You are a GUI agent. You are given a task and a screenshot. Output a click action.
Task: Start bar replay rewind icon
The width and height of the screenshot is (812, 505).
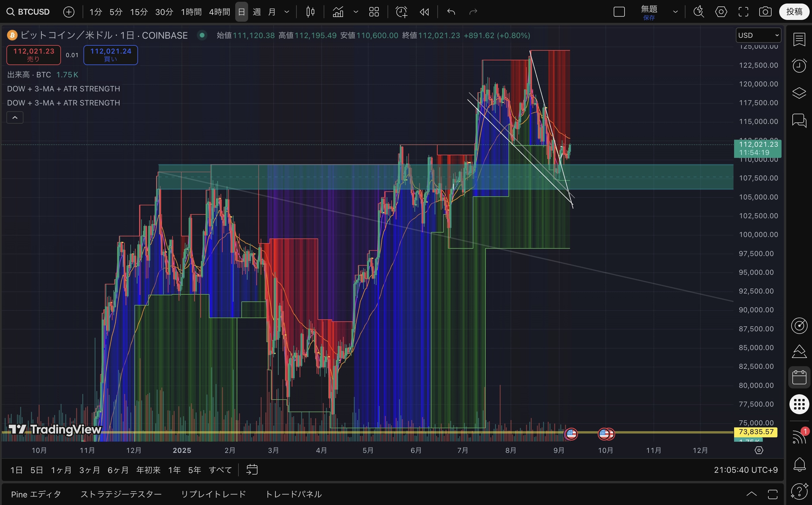424,12
